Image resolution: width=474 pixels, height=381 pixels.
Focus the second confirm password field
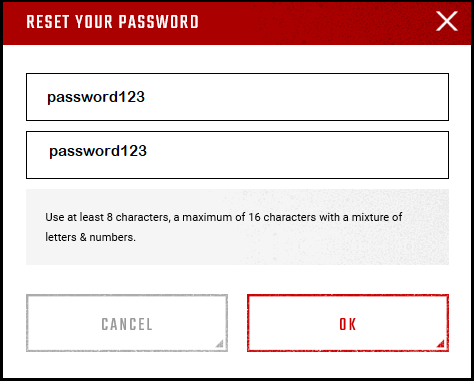click(237, 155)
